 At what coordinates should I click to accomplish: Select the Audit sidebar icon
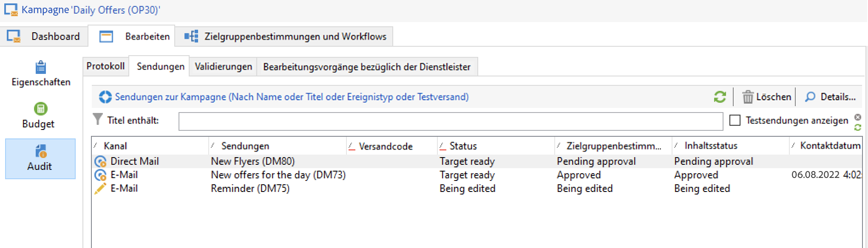tap(41, 151)
